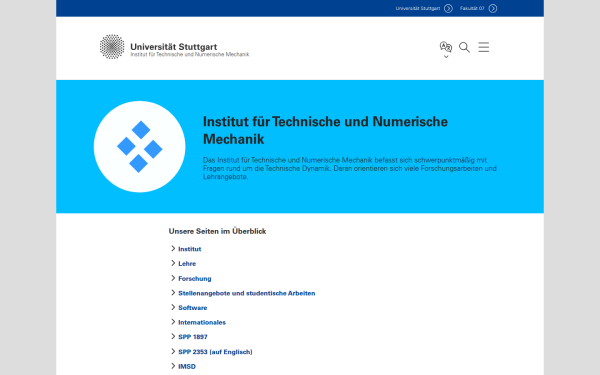Expand the language dropdown chevron
The height and width of the screenshot is (375, 600).
pyautogui.click(x=446, y=57)
